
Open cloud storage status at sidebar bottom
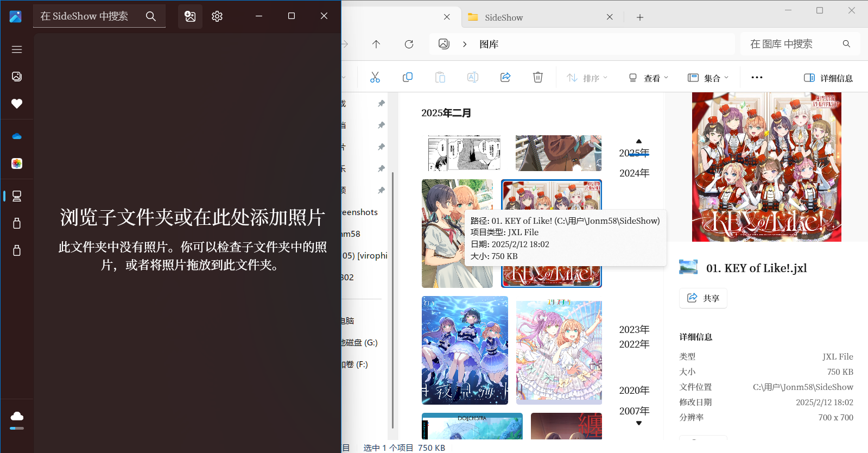[x=17, y=419]
